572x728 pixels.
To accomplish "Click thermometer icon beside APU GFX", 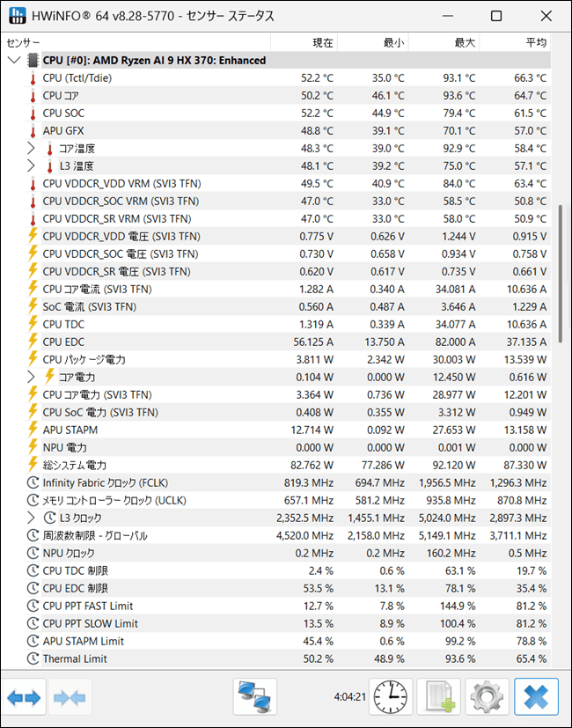I will click(33, 131).
